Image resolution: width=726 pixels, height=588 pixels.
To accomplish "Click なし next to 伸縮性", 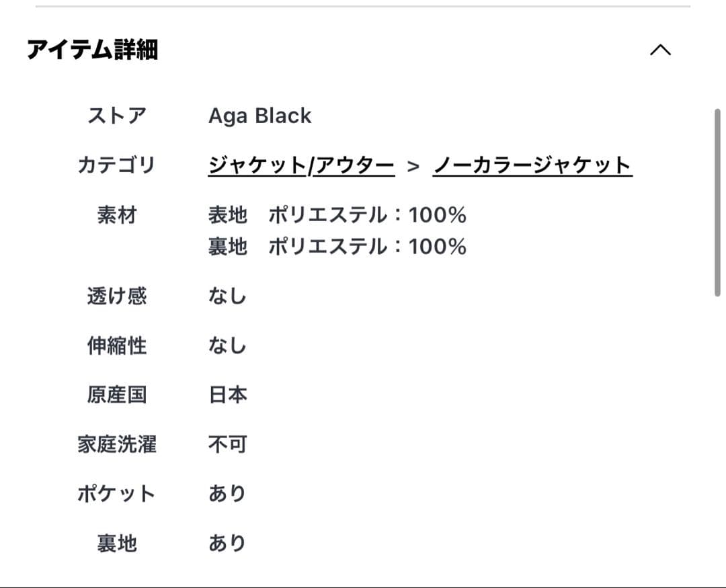I will (x=228, y=345).
